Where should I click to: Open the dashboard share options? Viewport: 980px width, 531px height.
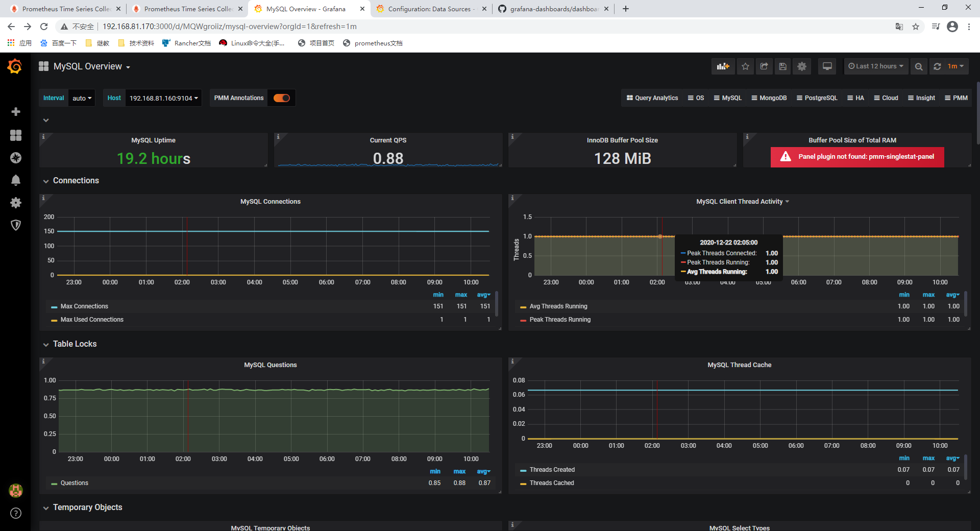coord(764,66)
